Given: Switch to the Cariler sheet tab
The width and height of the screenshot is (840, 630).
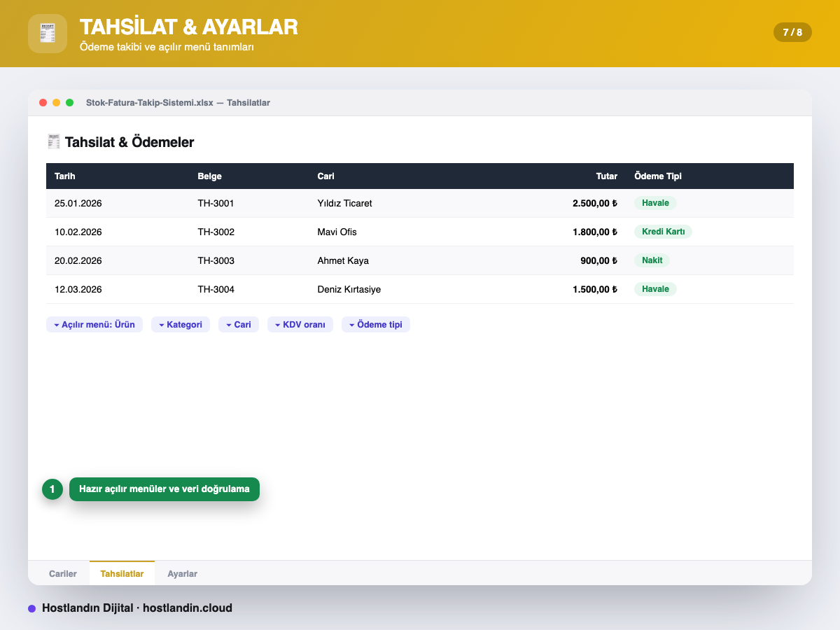Looking at the screenshot, I should click(x=63, y=573).
